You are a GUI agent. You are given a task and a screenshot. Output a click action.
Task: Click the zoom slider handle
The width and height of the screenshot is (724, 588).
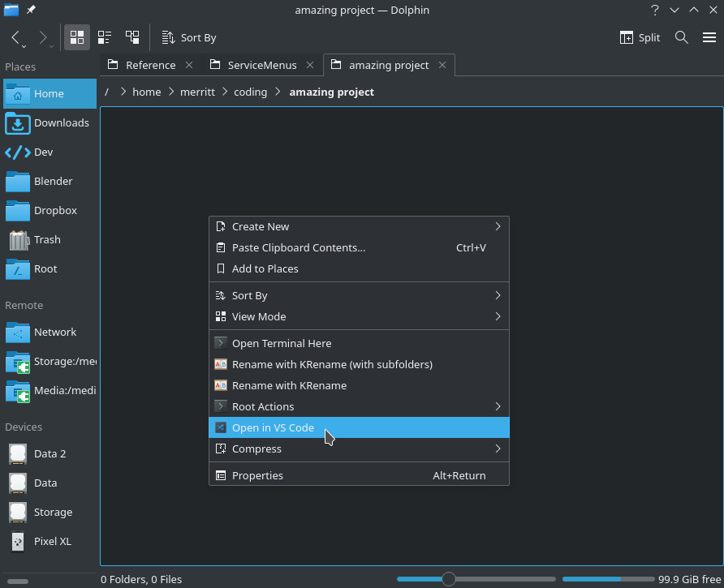click(448, 579)
